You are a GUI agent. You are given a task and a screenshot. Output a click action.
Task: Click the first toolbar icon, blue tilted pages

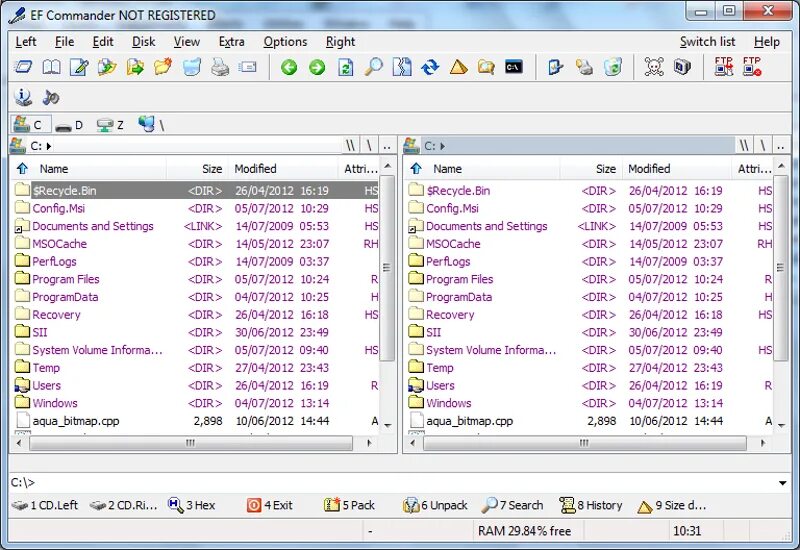(23, 67)
